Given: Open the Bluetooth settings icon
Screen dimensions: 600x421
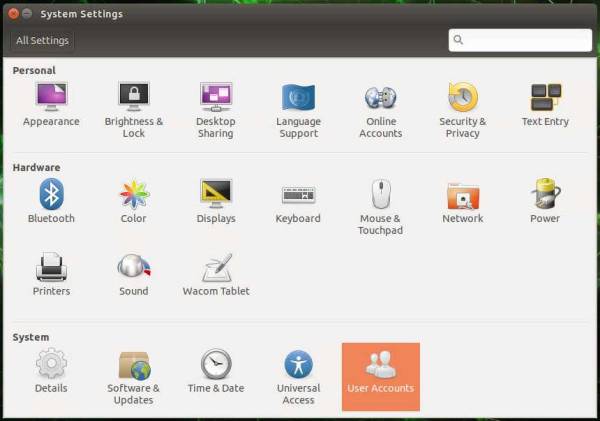Looking at the screenshot, I should 51,194.
